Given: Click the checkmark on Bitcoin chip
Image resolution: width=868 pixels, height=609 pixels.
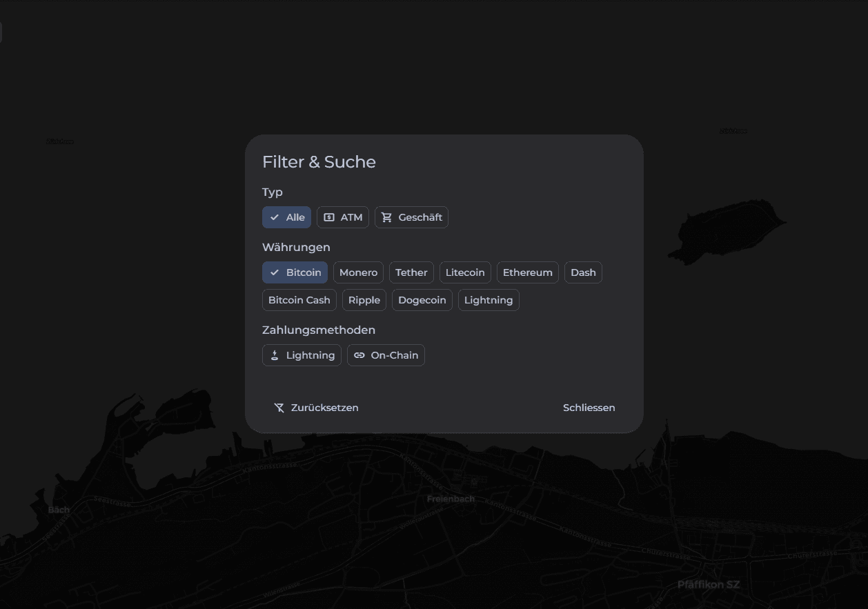Looking at the screenshot, I should click(275, 272).
